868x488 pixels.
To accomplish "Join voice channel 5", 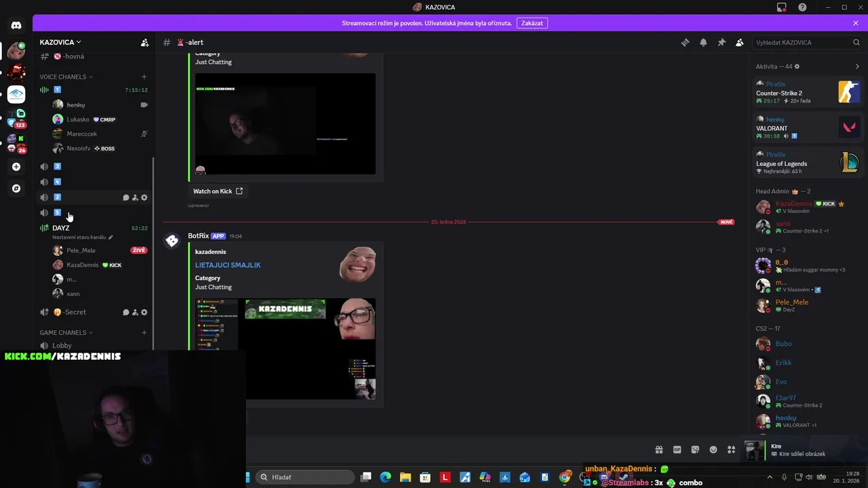I will tap(94, 213).
